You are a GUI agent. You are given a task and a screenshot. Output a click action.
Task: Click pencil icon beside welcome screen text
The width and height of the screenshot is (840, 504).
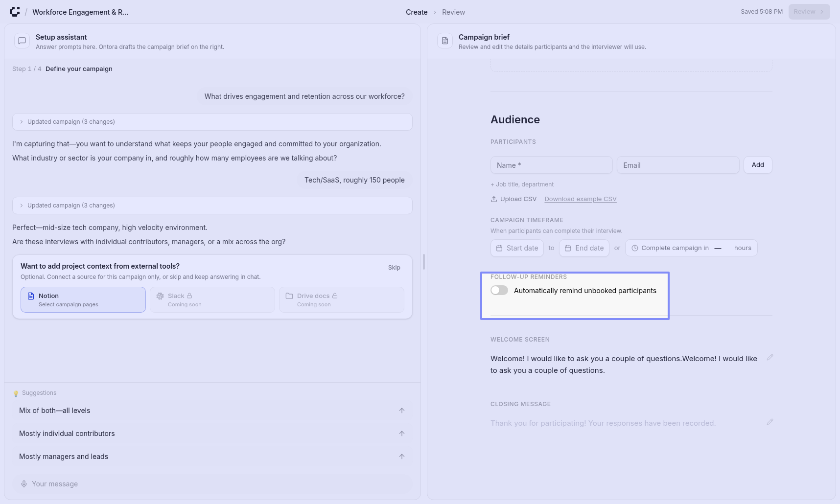pos(770,358)
